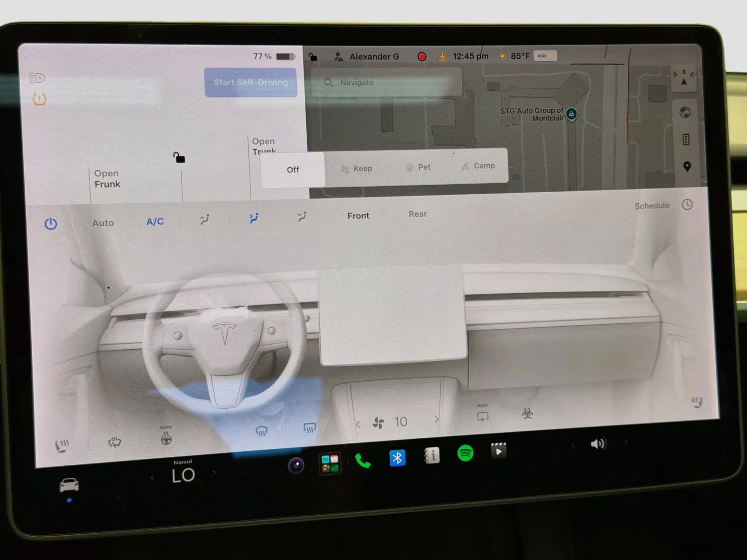
Task: Increase fan speed with right chevron
Action: point(437,419)
